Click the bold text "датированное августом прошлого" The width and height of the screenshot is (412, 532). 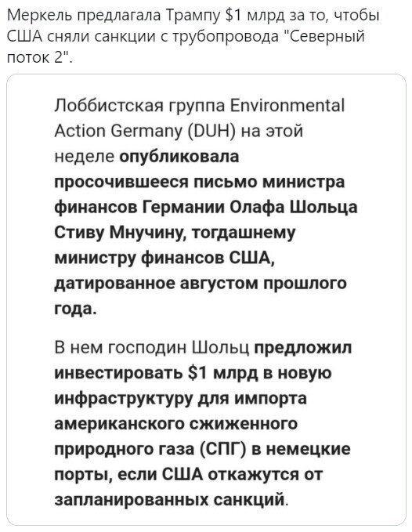[201, 284]
